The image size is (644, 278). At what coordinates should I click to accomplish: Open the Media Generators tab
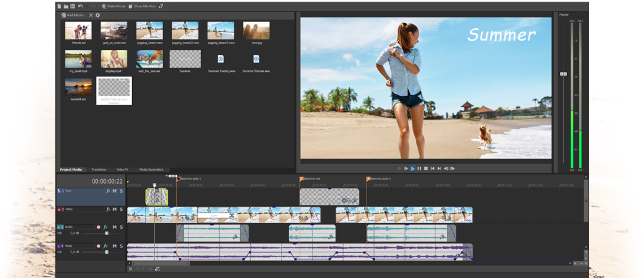(x=151, y=170)
